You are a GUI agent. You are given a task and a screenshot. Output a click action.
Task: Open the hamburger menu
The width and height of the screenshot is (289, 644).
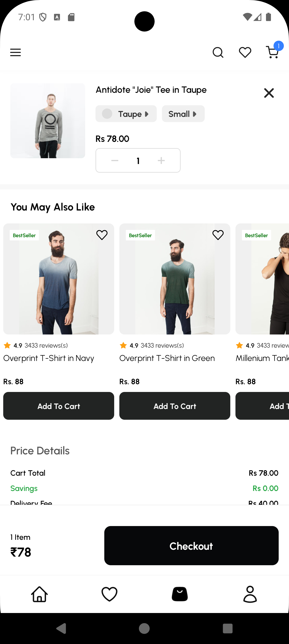click(x=15, y=53)
